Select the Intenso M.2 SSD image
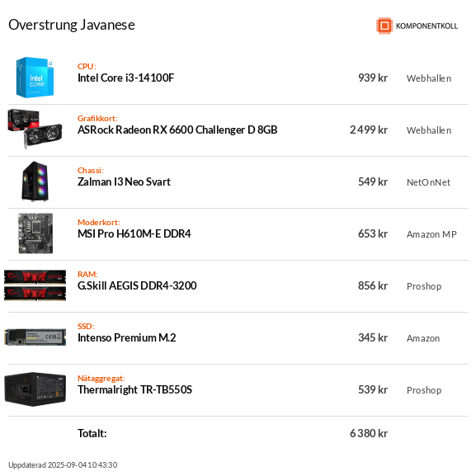The width and height of the screenshot is (476, 476). pyautogui.click(x=35, y=337)
